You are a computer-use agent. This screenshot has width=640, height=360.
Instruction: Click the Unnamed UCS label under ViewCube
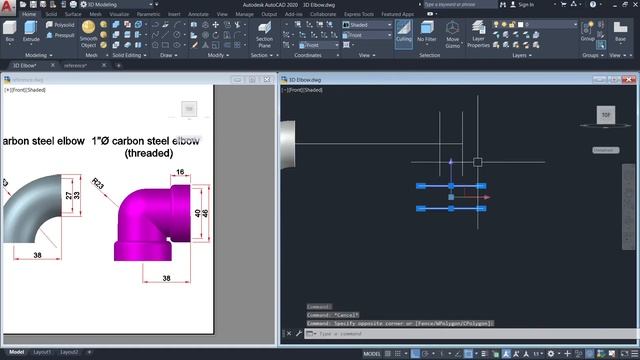(606, 150)
